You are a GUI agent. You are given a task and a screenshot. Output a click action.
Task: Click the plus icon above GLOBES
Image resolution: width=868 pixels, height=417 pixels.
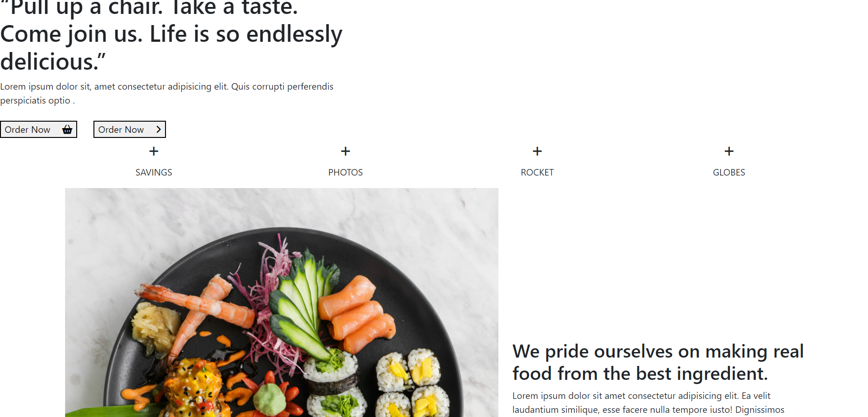[729, 151]
